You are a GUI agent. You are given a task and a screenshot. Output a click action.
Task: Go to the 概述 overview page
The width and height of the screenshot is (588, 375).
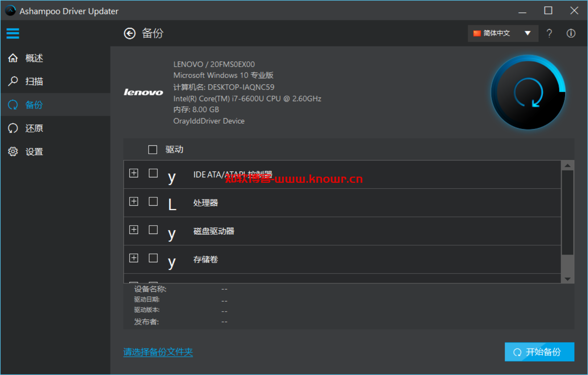pyautogui.click(x=55, y=58)
